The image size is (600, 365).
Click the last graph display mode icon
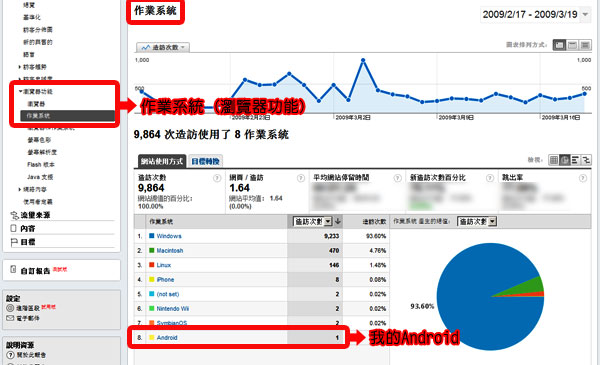[x=585, y=46]
